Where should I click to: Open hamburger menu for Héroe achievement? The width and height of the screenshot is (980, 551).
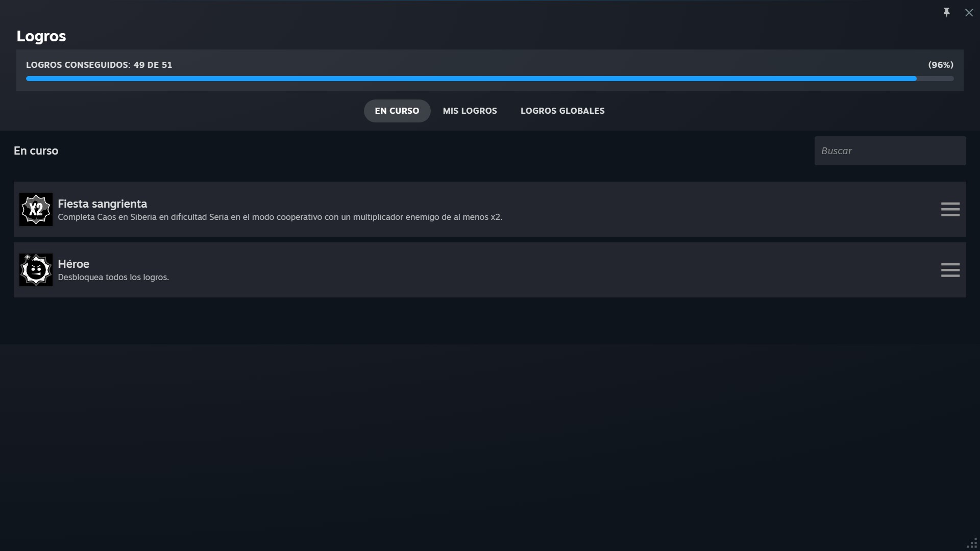(x=950, y=270)
